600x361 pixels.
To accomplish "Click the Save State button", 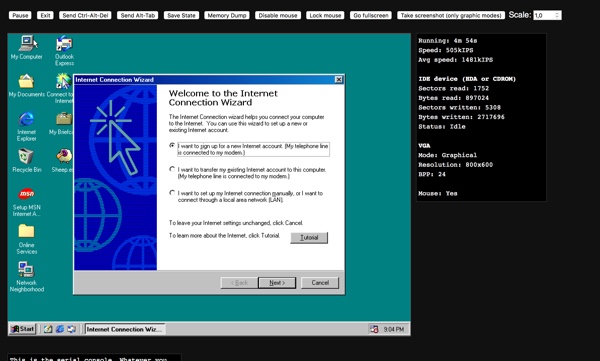I will [181, 15].
